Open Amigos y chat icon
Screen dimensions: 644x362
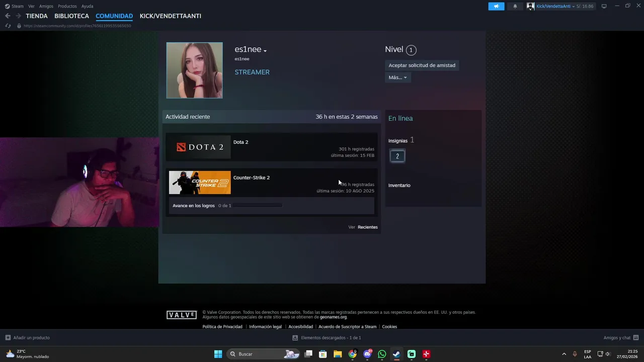636,338
